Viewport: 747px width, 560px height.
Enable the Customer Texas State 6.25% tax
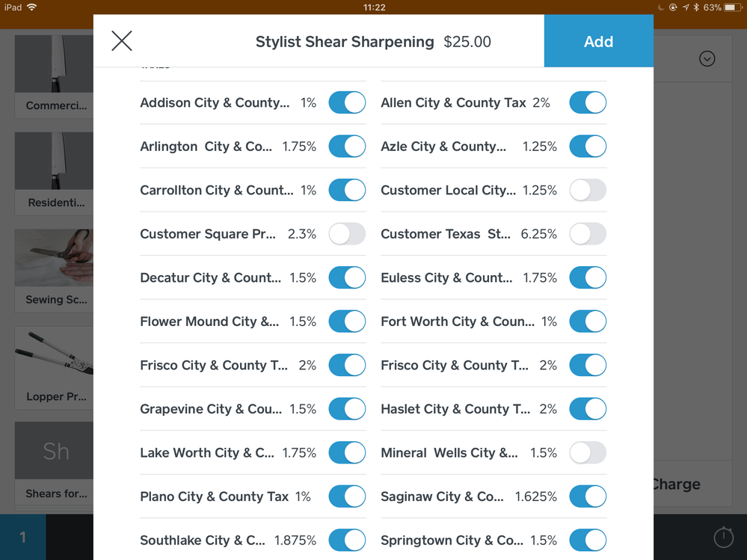point(588,234)
